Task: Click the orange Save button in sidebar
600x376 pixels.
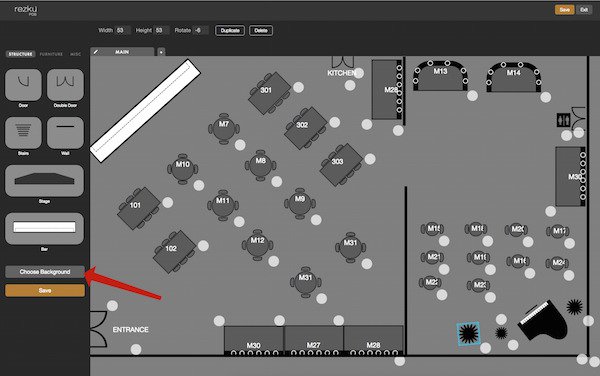Action: point(45,290)
